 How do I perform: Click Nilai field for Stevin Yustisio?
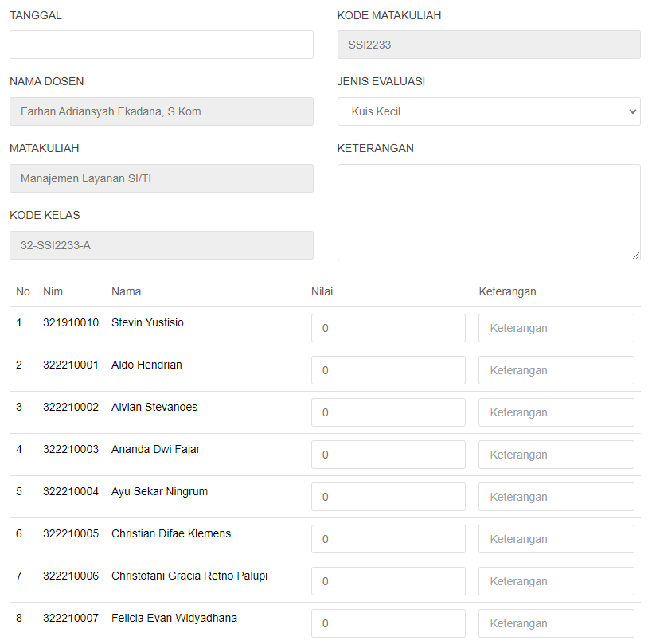388,328
